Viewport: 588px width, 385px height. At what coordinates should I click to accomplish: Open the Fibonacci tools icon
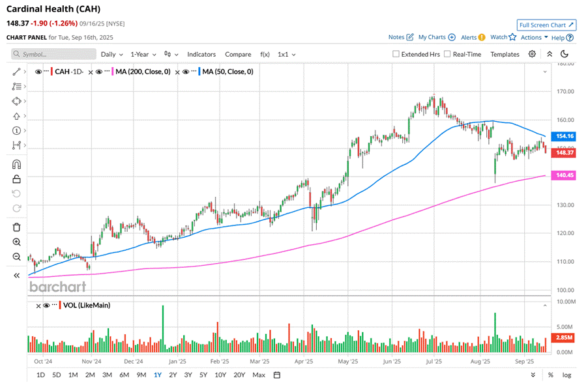point(16,87)
